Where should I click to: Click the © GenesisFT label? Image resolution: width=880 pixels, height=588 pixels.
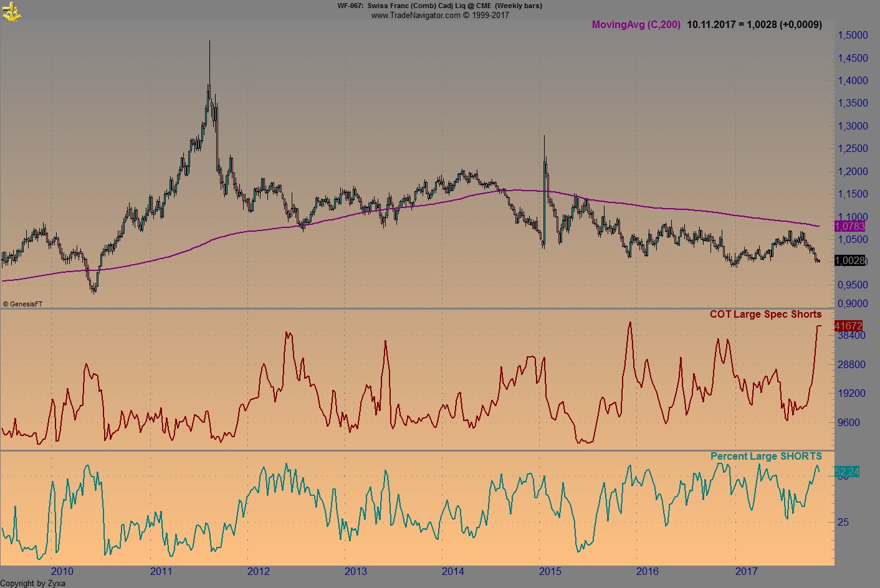tap(22, 304)
